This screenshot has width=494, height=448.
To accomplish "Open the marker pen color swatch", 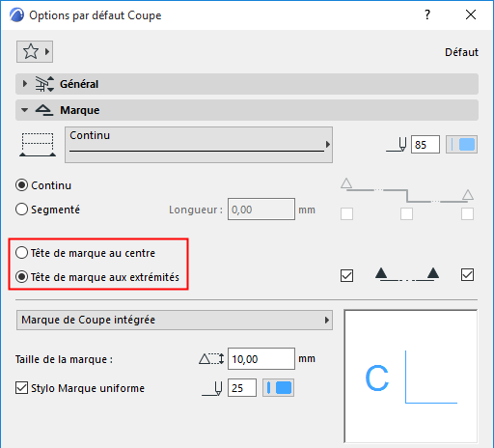I will tap(278, 388).
